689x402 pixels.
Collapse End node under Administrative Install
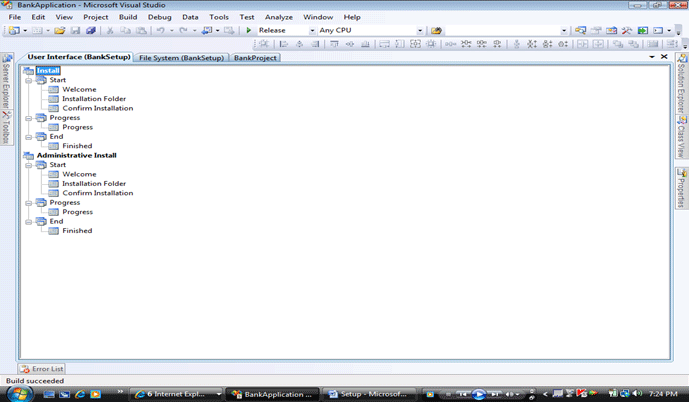[x=29, y=222]
